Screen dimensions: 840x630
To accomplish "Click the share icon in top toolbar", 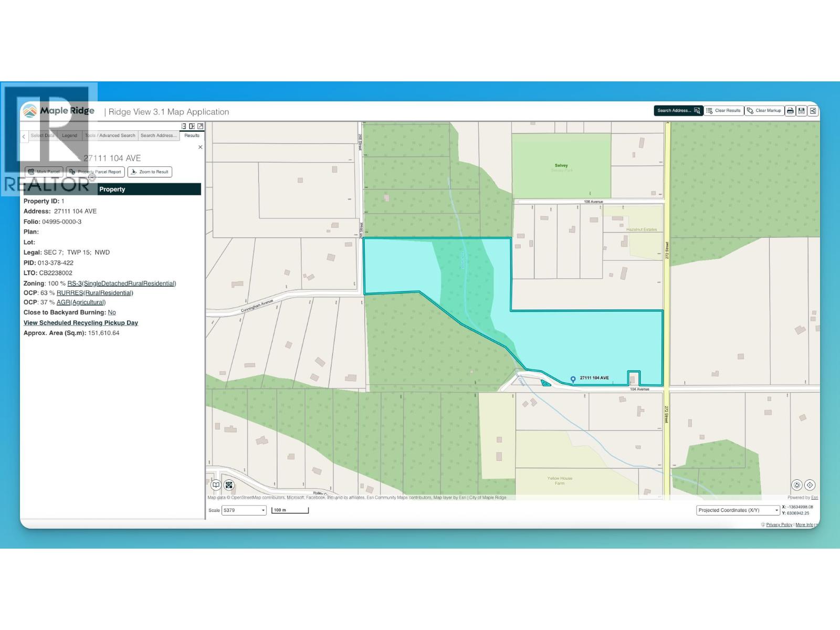I will coord(813,111).
